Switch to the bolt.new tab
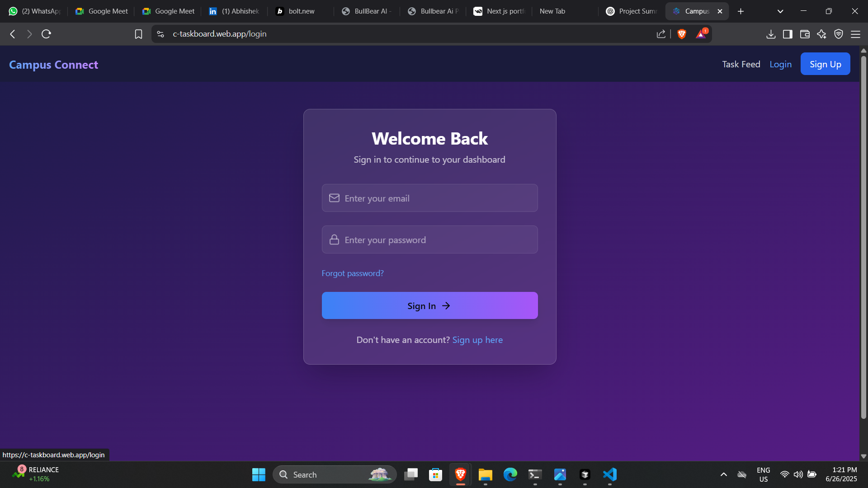The image size is (868, 488). (x=301, y=11)
